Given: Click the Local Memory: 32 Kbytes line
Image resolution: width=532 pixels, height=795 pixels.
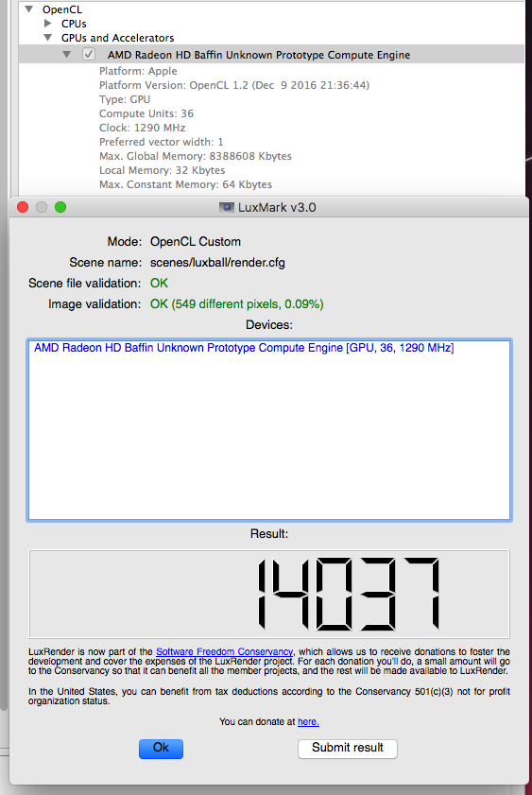Looking at the screenshot, I should click(x=163, y=170).
